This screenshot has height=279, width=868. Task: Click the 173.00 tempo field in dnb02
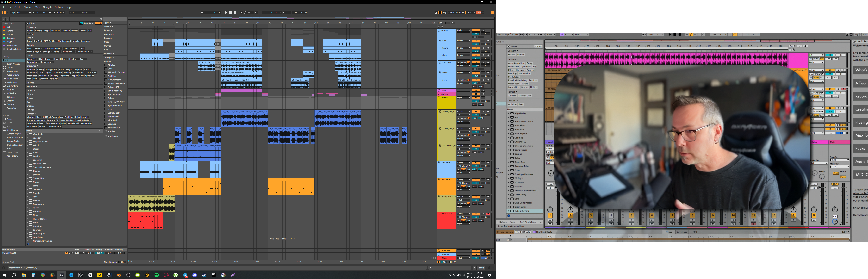tap(20, 12)
